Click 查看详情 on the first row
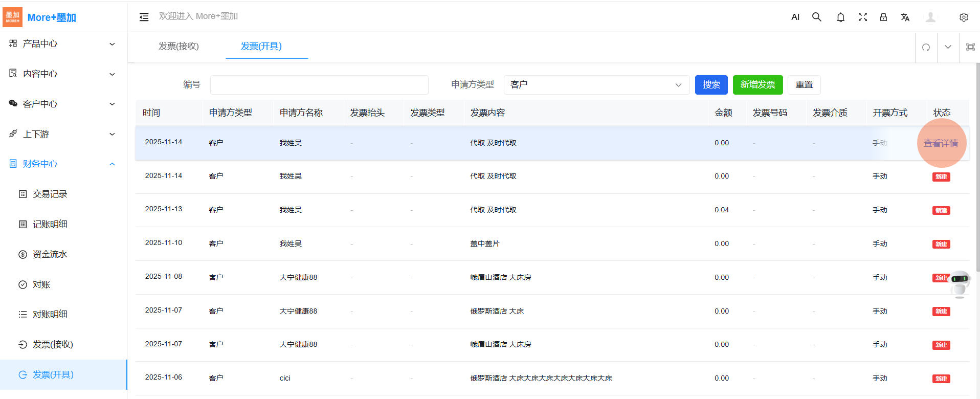This screenshot has width=980, height=399. (x=941, y=143)
